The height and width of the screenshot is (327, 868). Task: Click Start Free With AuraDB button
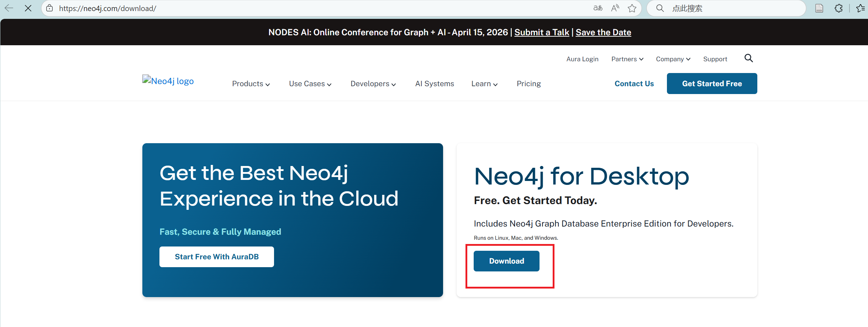coord(217,257)
